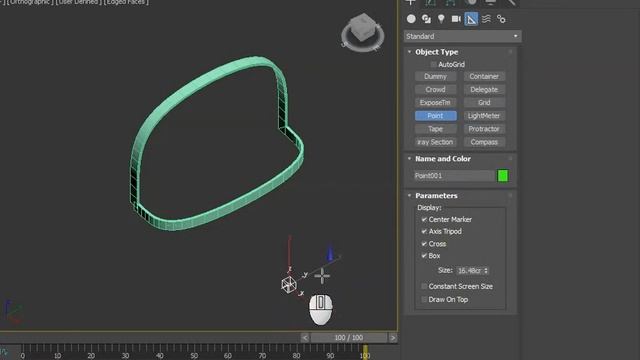Select the Systems category icon
Image resolution: width=640 pixels, height=360 pixels.
(x=501, y=19)
